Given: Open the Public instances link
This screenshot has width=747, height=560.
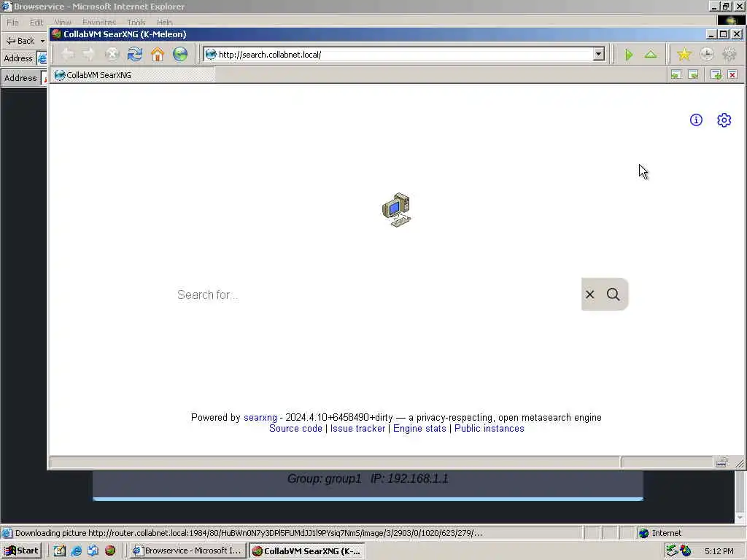Looking at the screenshot, I should pyautogui.click(x=489, y=429).
